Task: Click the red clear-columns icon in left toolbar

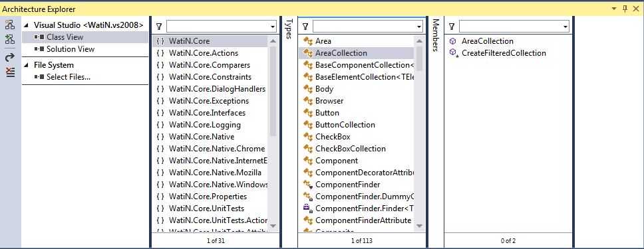Action: tap(10, 72)
